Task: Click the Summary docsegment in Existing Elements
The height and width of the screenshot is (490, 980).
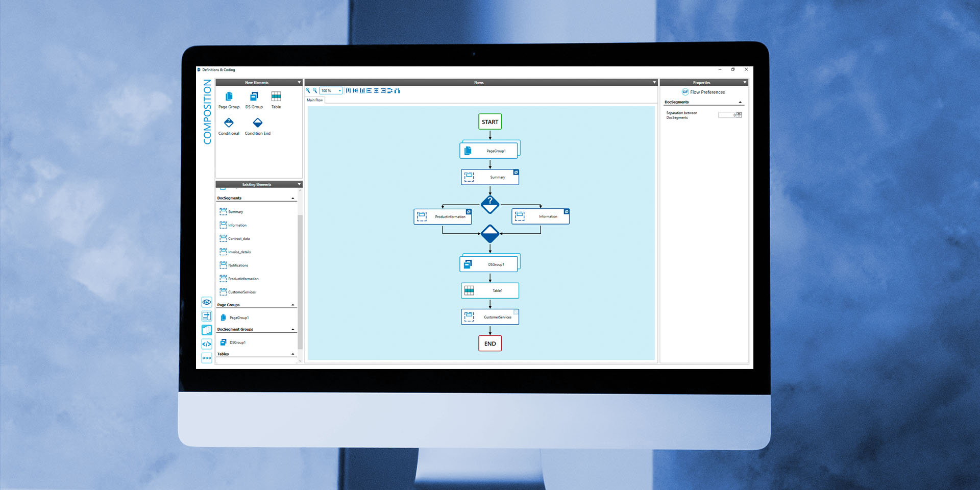Action: tap(231, 211)
